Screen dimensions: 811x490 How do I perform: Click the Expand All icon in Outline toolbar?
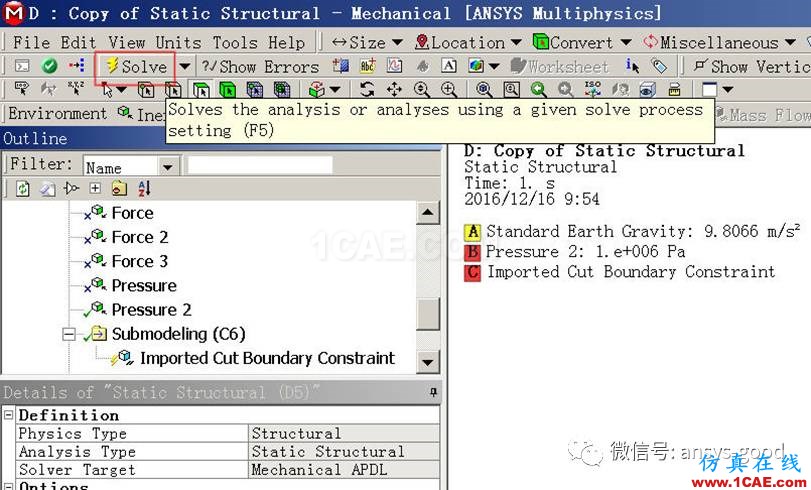click(x=95, y=188)
